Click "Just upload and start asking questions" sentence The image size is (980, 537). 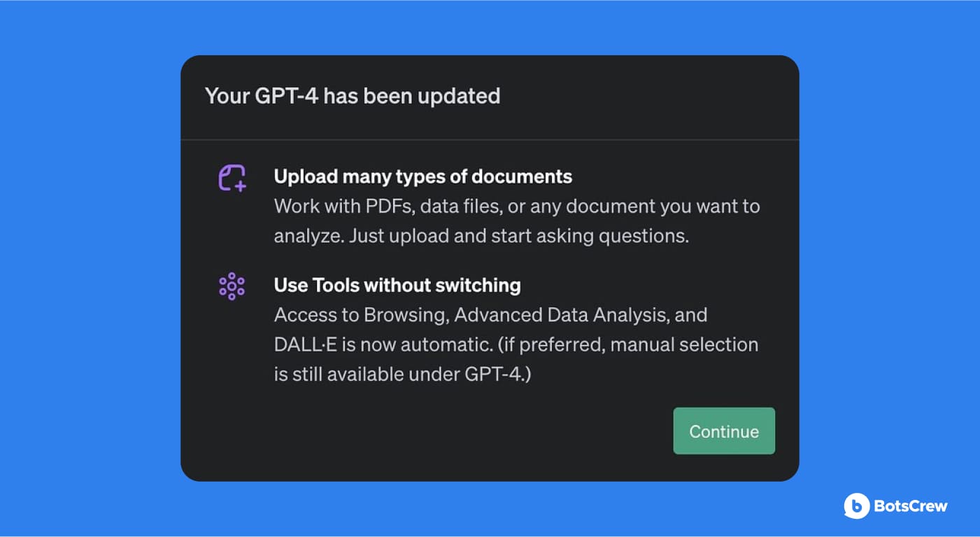(x=519, y=236)
